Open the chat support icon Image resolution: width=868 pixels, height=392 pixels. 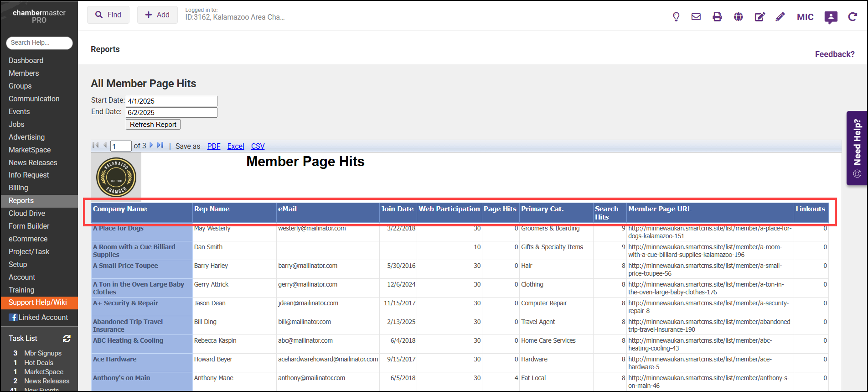pos(831,17)
